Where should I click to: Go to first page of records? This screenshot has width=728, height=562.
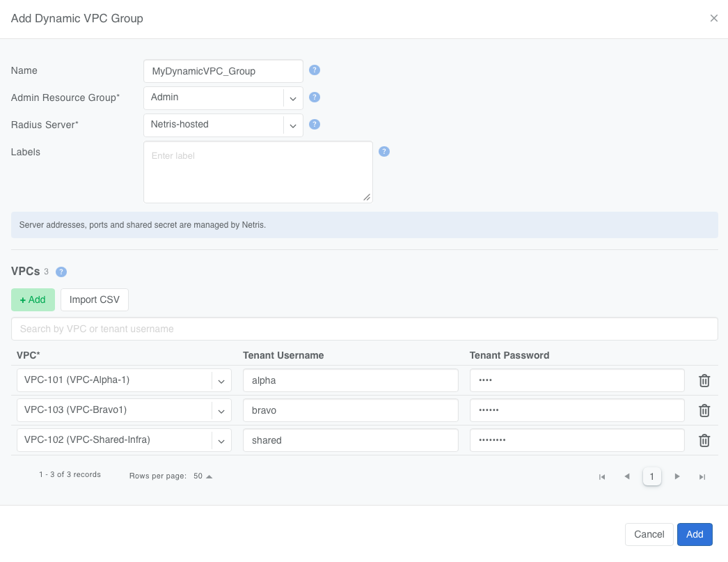(602, 476)
